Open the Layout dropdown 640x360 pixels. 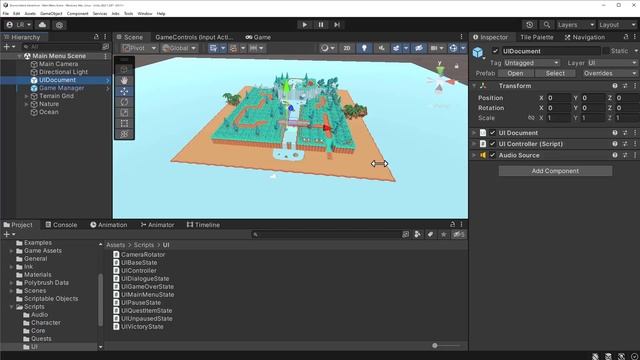(x=618, y=25)
